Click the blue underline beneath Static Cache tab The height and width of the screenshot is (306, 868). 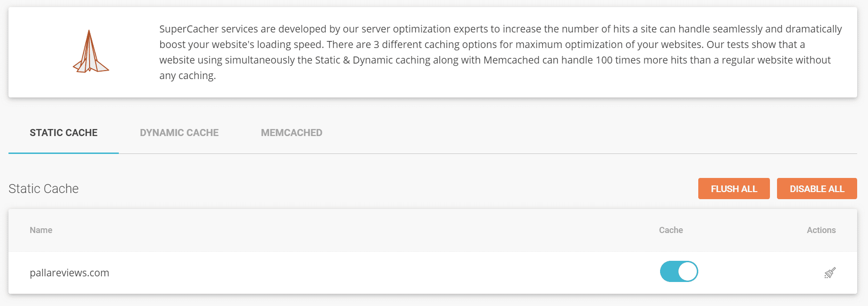pyautogui.click(x=64, y=153)
